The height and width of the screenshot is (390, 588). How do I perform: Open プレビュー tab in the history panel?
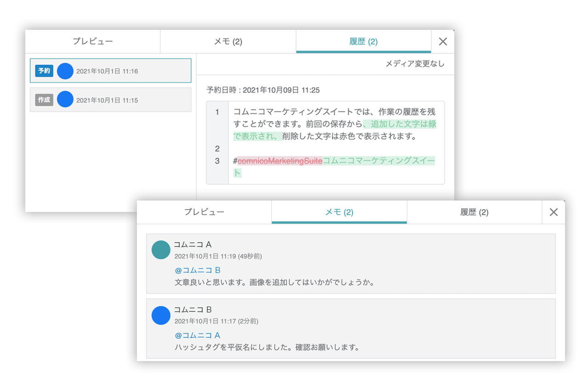point(92,42)
